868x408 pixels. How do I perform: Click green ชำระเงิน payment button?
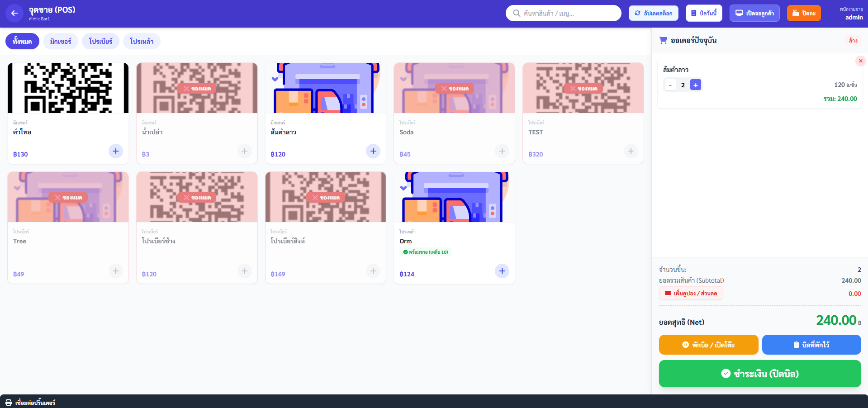click(x=760, y=374)
